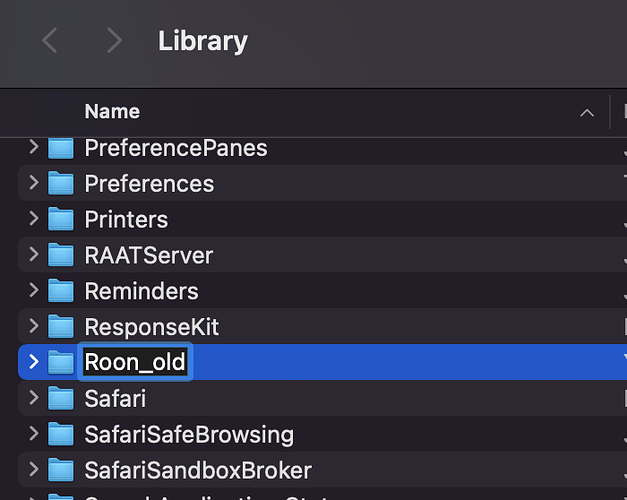Expand the Preferences folder
The height and width of the screenshot is (500, 627).
34,184
